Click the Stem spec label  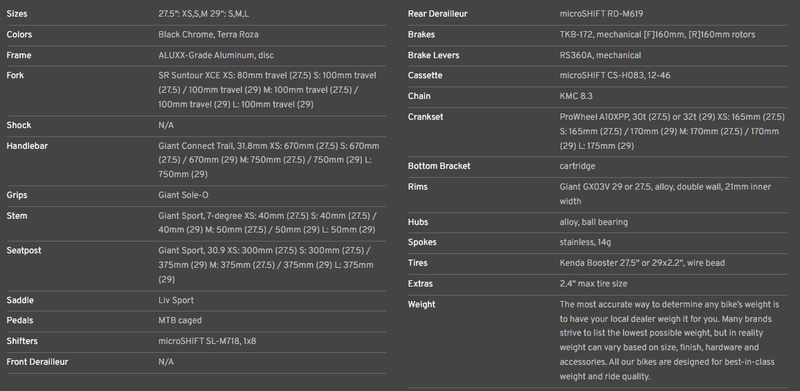tap(16, 216)
